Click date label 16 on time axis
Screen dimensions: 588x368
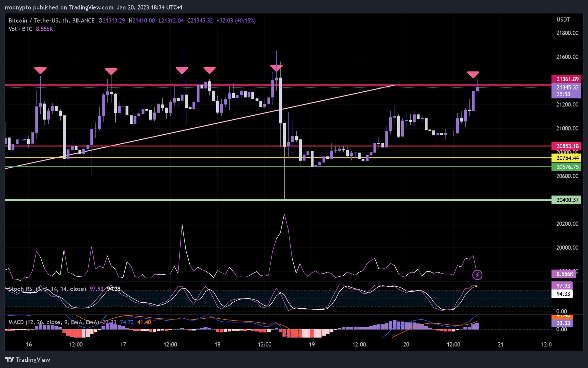coord(29,345)
